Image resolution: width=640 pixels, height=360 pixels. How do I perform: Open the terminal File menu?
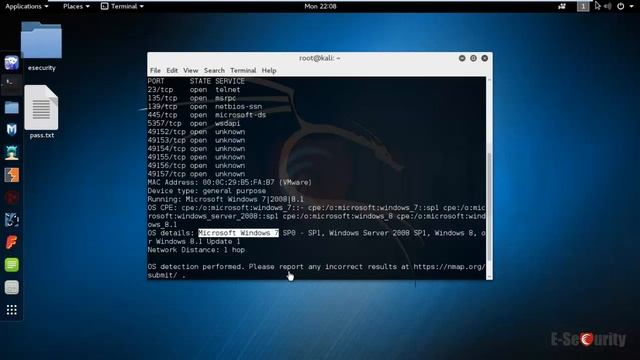tap(155, 70)
